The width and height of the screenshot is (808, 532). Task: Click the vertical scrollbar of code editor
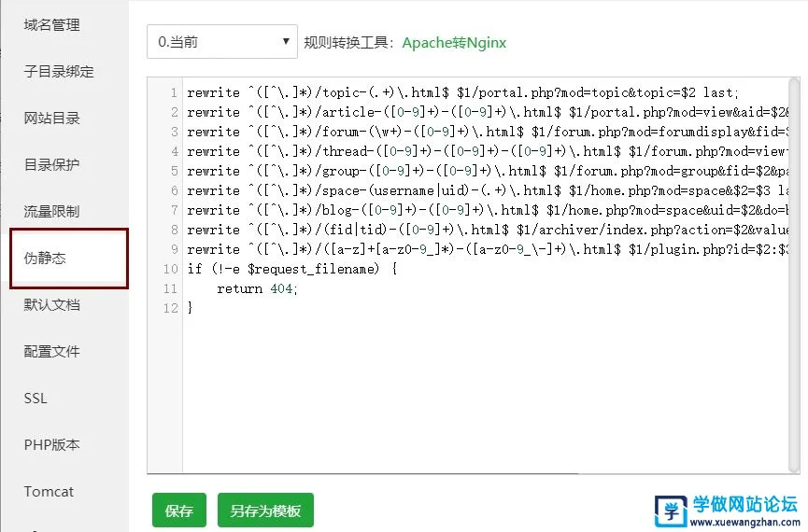click(794, 275)
